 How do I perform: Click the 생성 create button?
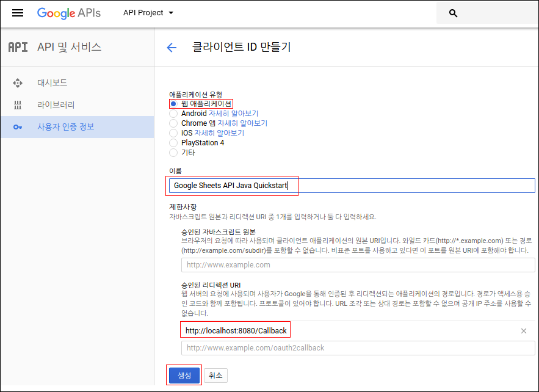pos(184,375)
